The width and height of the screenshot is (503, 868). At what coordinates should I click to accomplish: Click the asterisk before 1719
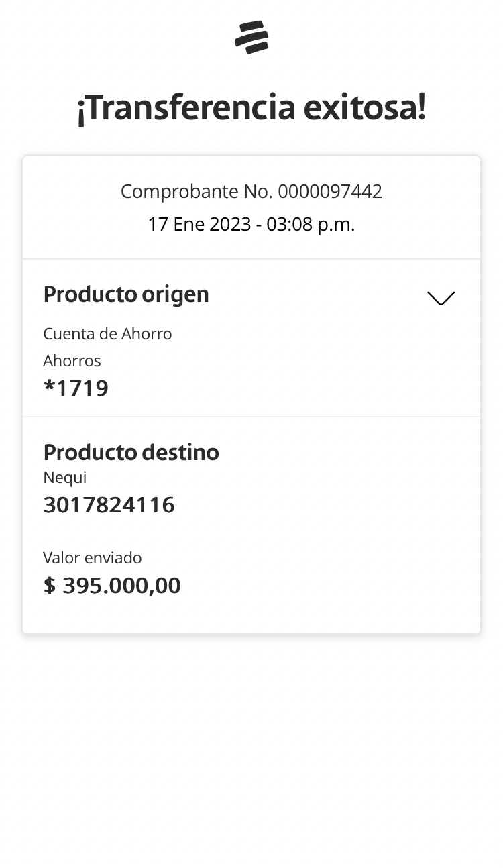49,387
